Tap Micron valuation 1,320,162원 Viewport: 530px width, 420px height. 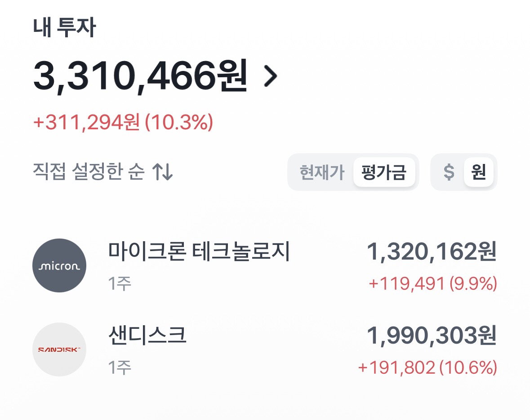(432, 252)
